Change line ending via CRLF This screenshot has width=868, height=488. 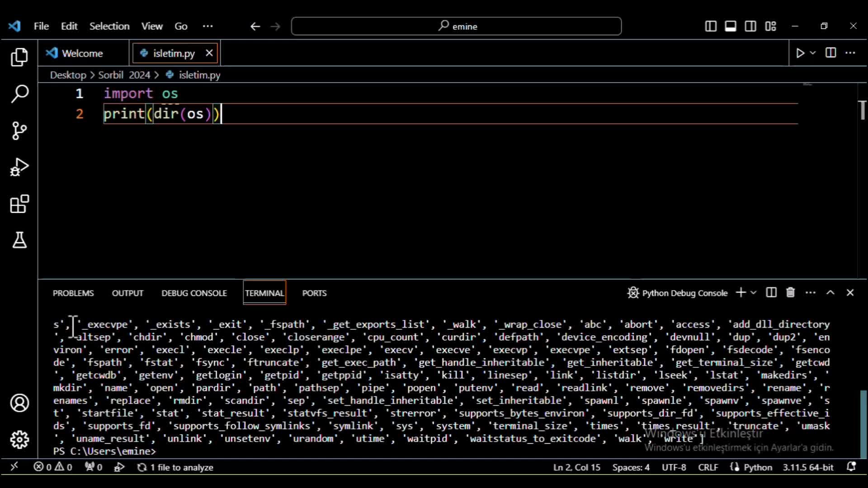click(x=708, y=467)
